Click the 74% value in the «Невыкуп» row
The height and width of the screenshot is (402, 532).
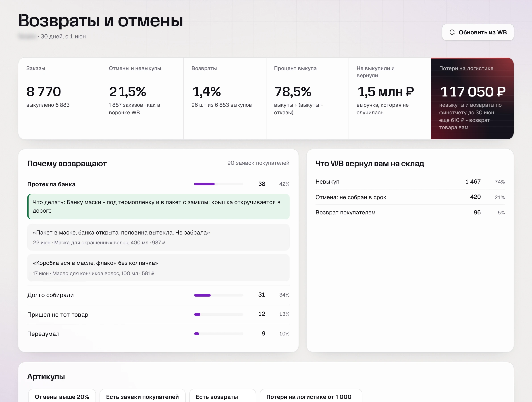pyautogui.click(x=500, y=182)
